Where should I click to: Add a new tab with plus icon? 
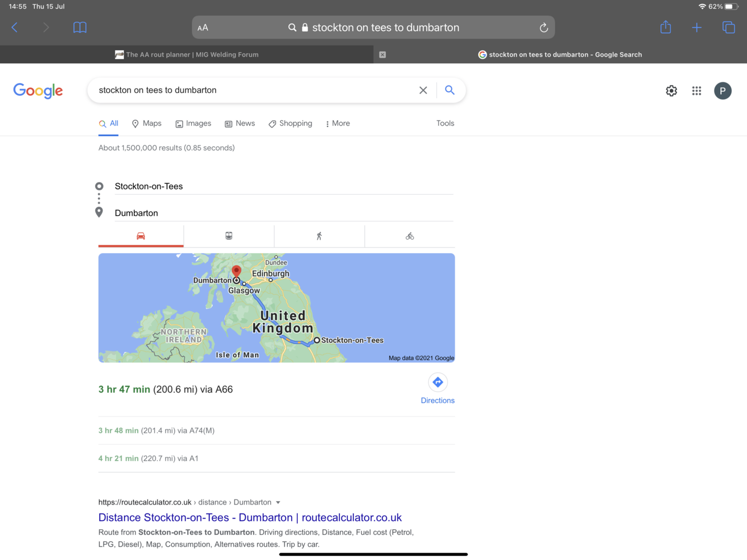[697, 27]
